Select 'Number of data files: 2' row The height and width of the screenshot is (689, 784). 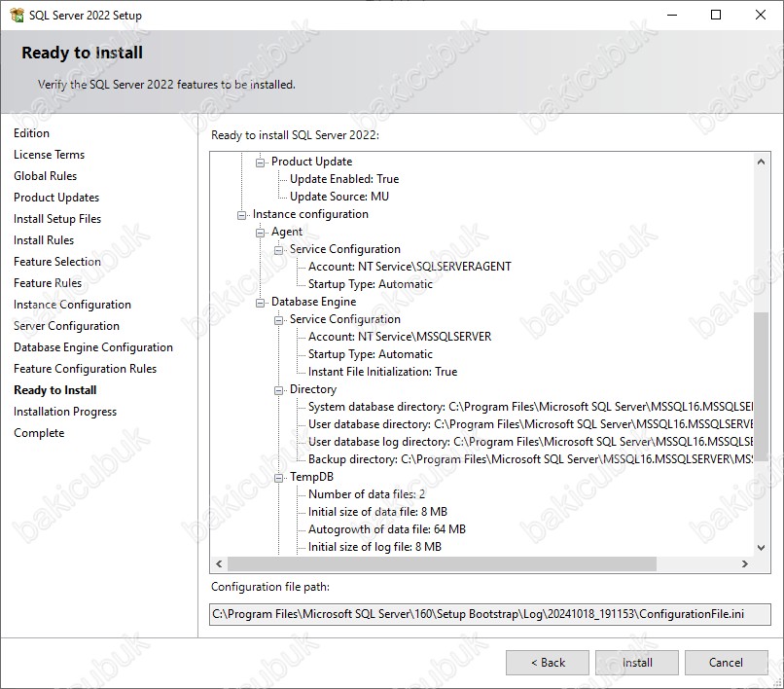pos(367,494)
